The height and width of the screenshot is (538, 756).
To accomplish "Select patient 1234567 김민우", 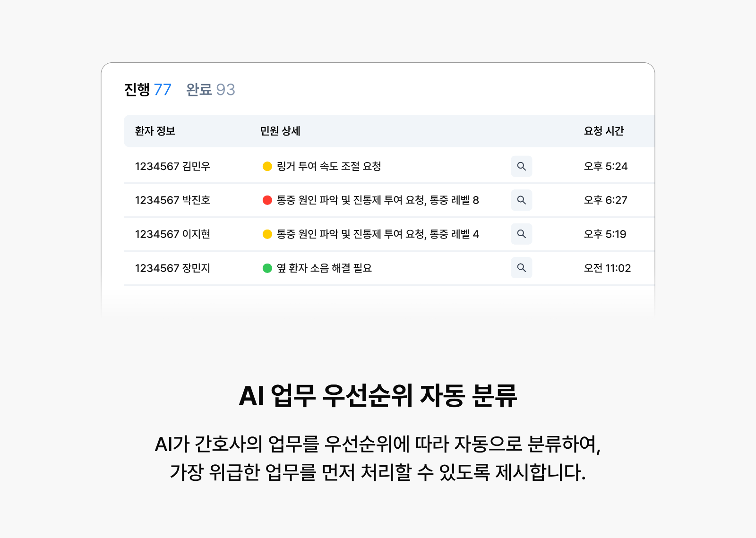I will pyautogui.click(x=172, y=166).
